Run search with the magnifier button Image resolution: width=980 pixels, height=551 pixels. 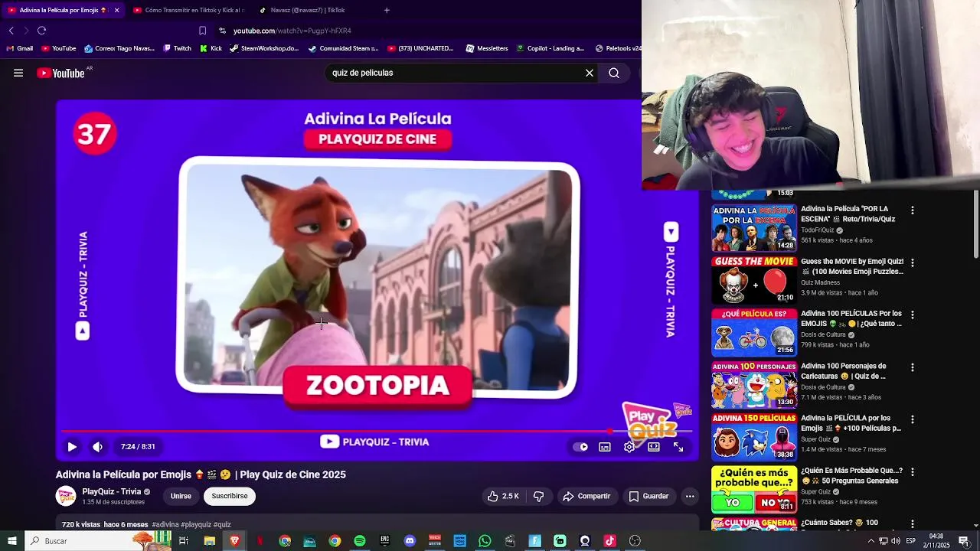tap(614, 73)
